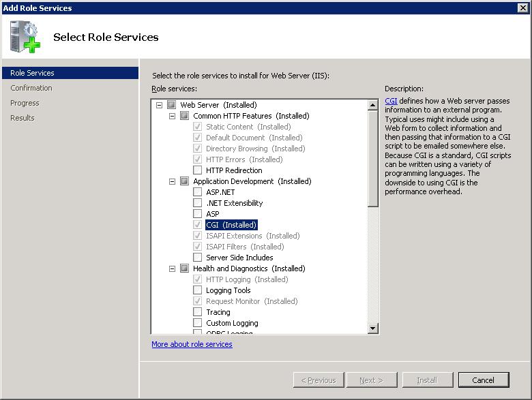Enable HTTP Redirection checkbox
532x400 pixels.
tap(198, 170)
